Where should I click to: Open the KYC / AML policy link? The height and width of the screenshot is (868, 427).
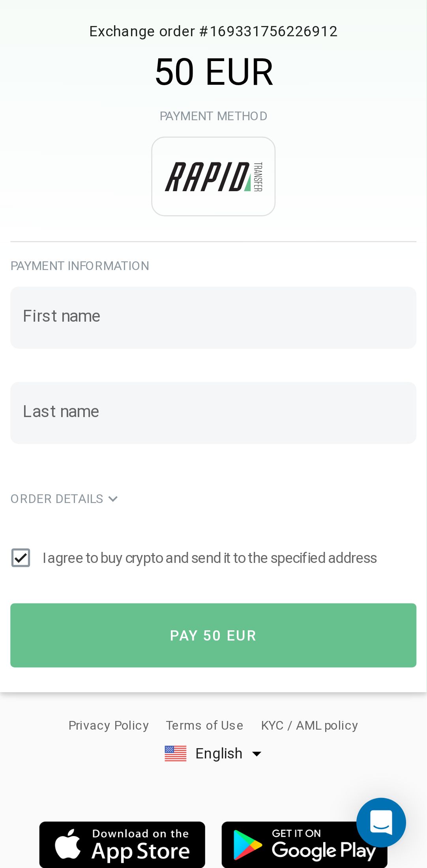point(309,725)
